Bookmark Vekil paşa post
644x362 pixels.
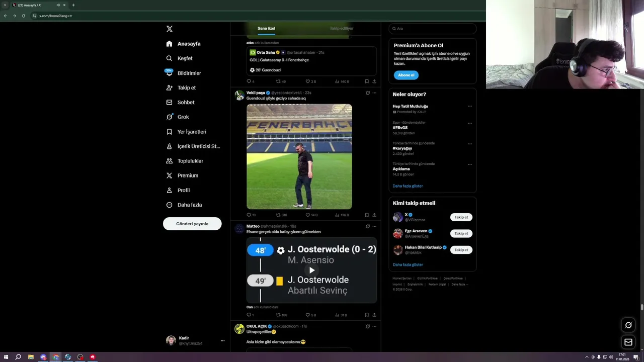pos(367,215)
